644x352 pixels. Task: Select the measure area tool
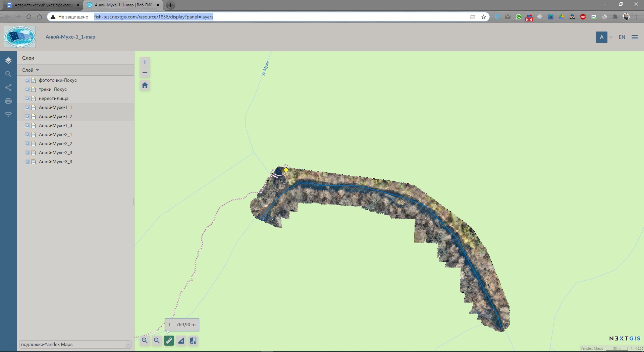(x=181, y=341)
